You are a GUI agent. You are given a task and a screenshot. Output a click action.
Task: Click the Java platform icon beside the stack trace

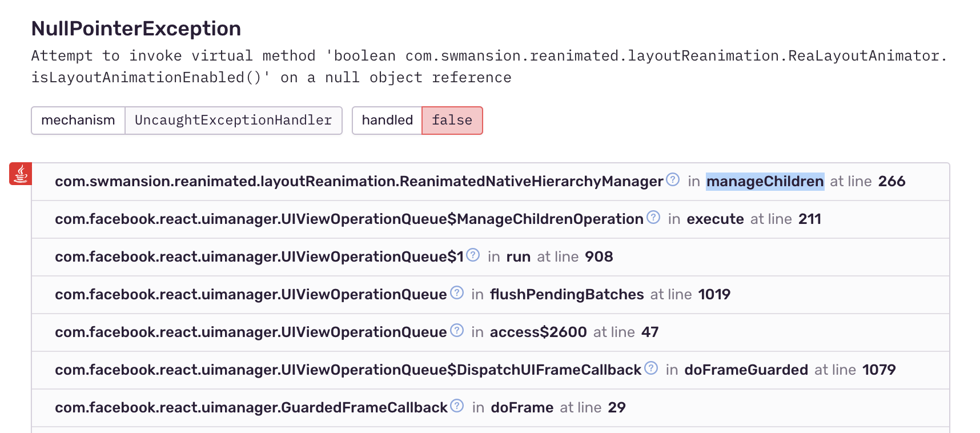pos(21,174)
